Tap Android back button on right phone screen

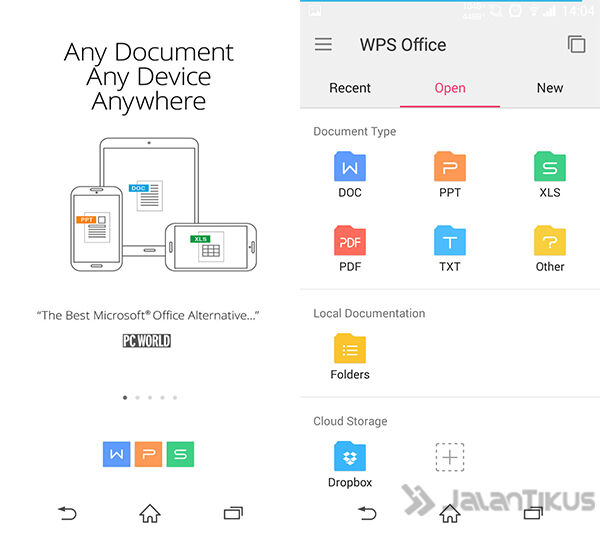click(x=367, y=513)
